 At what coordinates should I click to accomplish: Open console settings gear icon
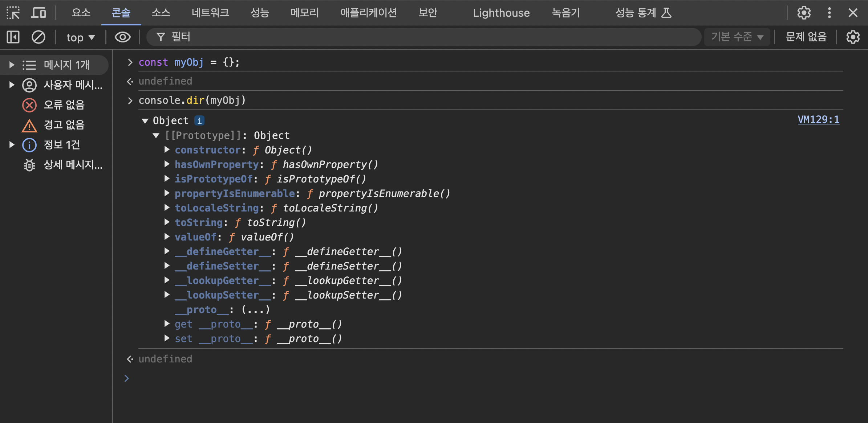point(853,37)
